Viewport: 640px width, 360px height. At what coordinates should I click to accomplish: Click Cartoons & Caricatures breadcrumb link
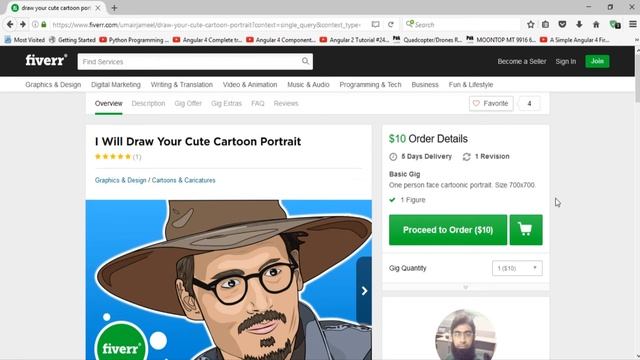(x=183, y=180)
